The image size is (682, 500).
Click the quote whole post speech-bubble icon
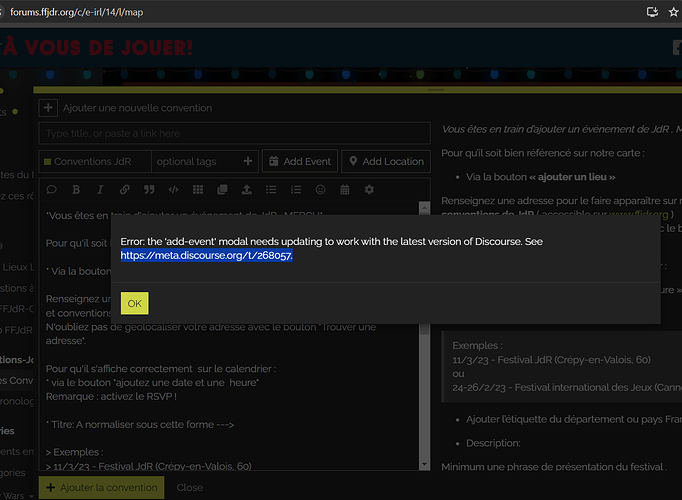[x=51, y=190]
